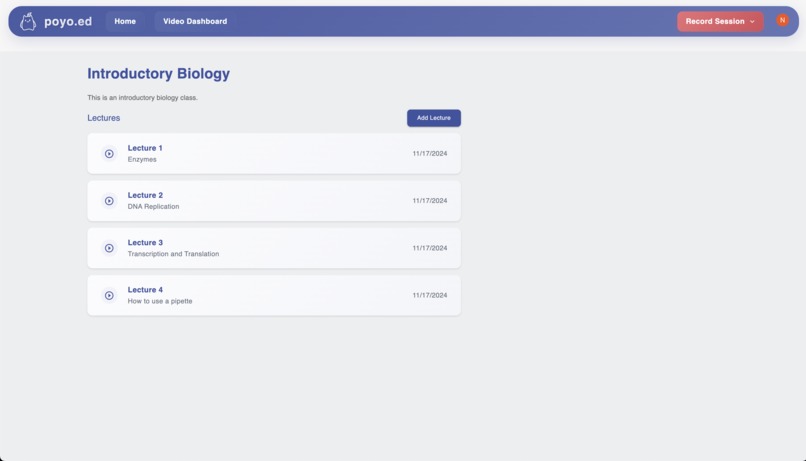Screen dimensions: 806x461
Task: Click the Lecture 4 date 11/17/2024
Action: tap(430, 296)
